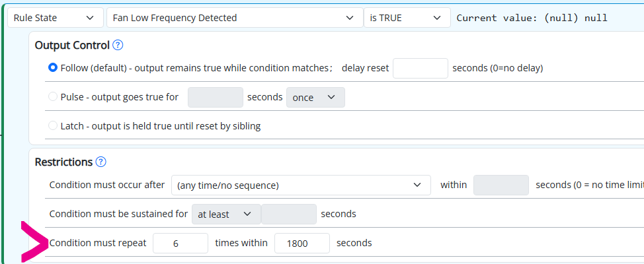Expand the Fan Low Frequency Detected dropdown
Screen dimensions: 644x264
(234, 18)
